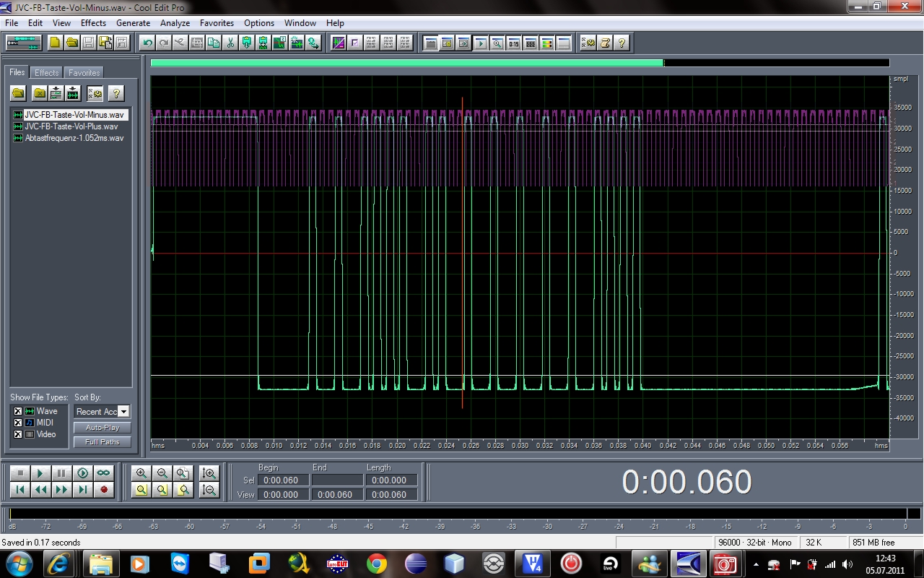Image resolution: width=924 pixels, height=578 pixels.
Task: Switch to the Favorites tab
Action: [84, 73]
